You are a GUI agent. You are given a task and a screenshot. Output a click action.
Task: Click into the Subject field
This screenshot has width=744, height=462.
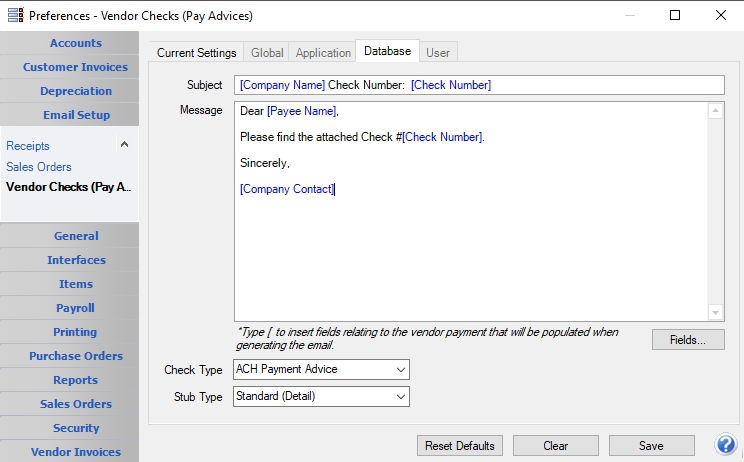pyautogui.click(x=478, y=85)
